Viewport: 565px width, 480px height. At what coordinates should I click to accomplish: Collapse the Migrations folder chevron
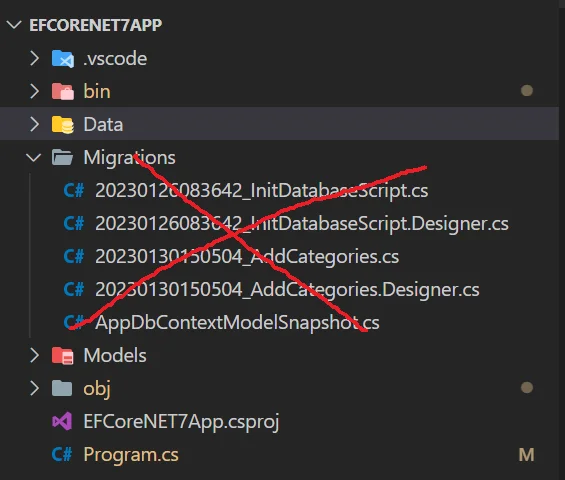(x=34, y=157)
